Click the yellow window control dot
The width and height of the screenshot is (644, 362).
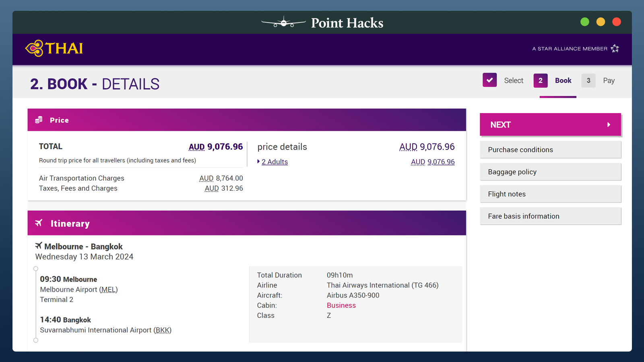click(601, 22)
